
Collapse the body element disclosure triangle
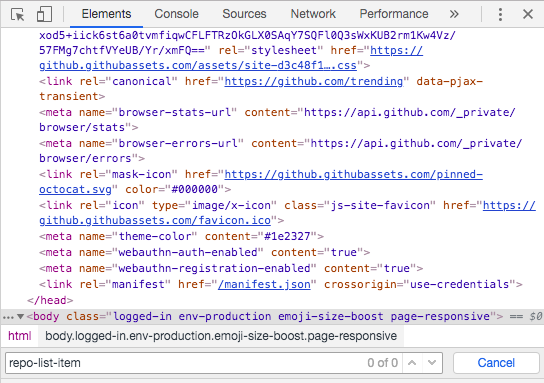click(x=20, y=316)
